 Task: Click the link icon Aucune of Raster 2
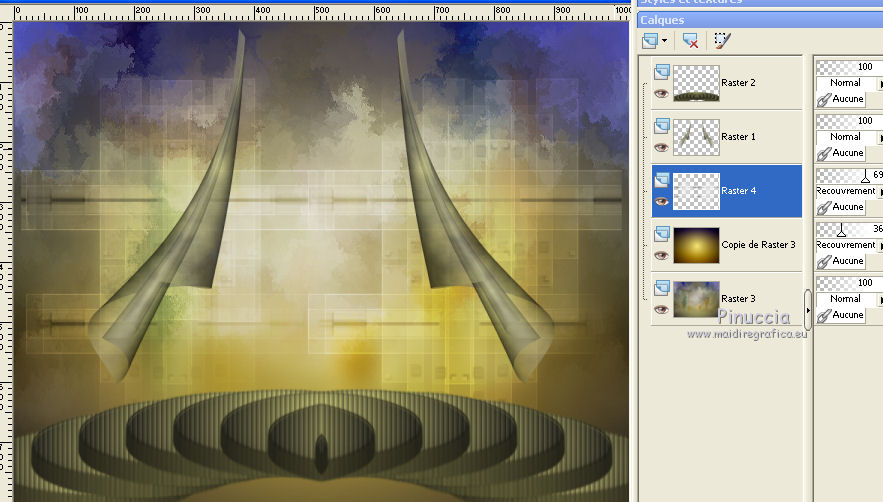click(841, 99)
